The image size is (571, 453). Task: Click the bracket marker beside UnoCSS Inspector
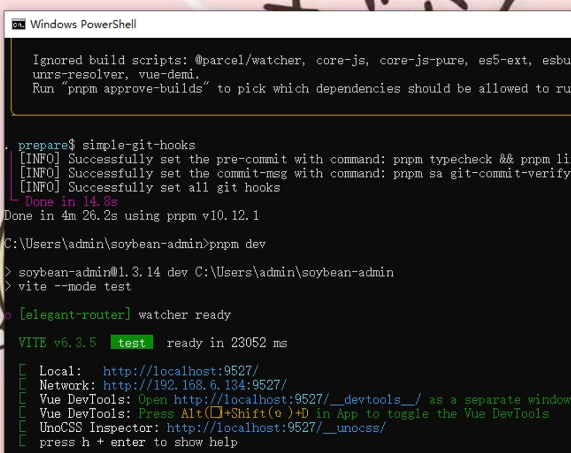point(23,427)
